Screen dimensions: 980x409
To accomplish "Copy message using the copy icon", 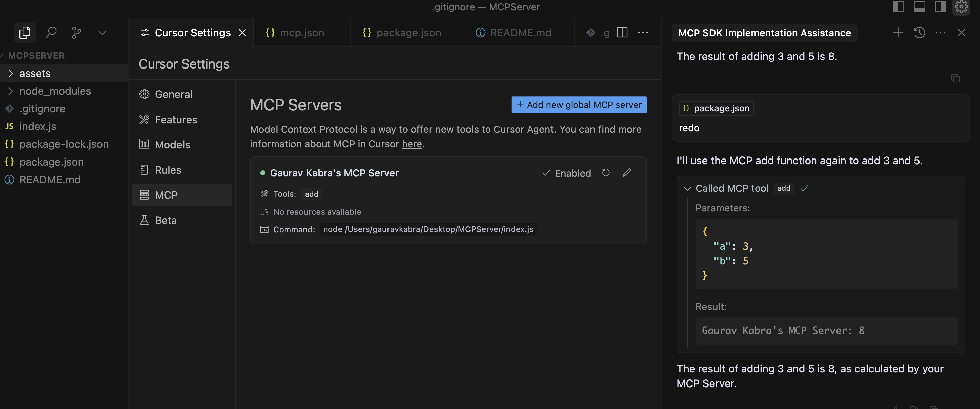I will tap(955, 78).
